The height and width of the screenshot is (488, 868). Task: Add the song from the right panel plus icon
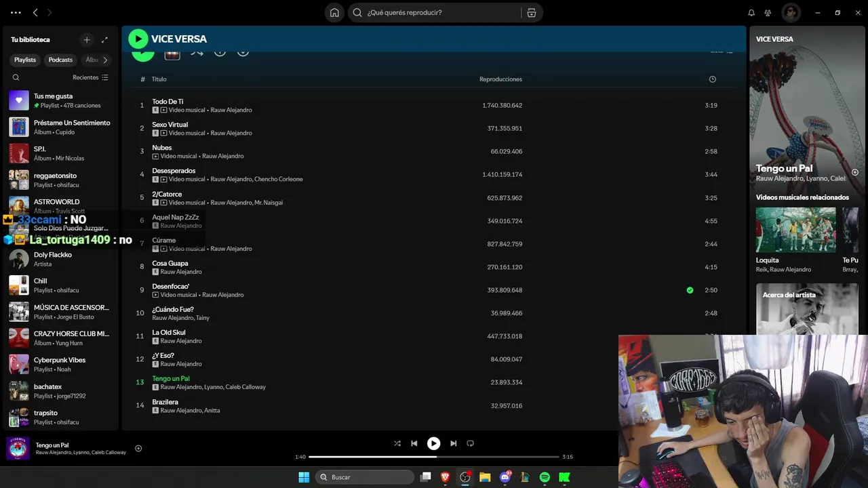click(854, 172)
